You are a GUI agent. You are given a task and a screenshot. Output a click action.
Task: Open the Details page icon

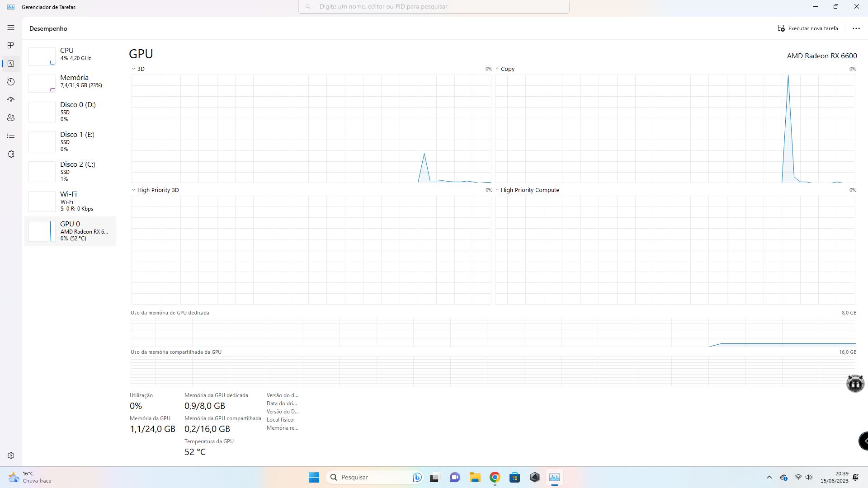11,136
